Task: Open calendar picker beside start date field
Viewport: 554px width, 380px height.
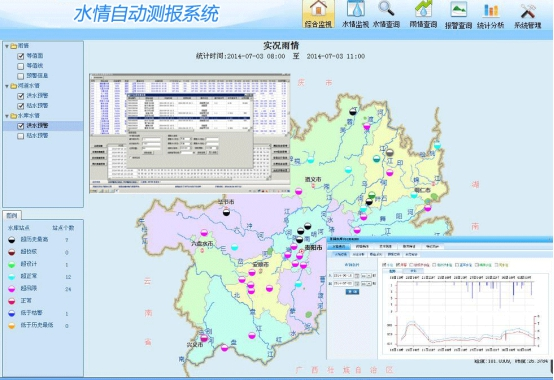Action: tap(357, 275)
